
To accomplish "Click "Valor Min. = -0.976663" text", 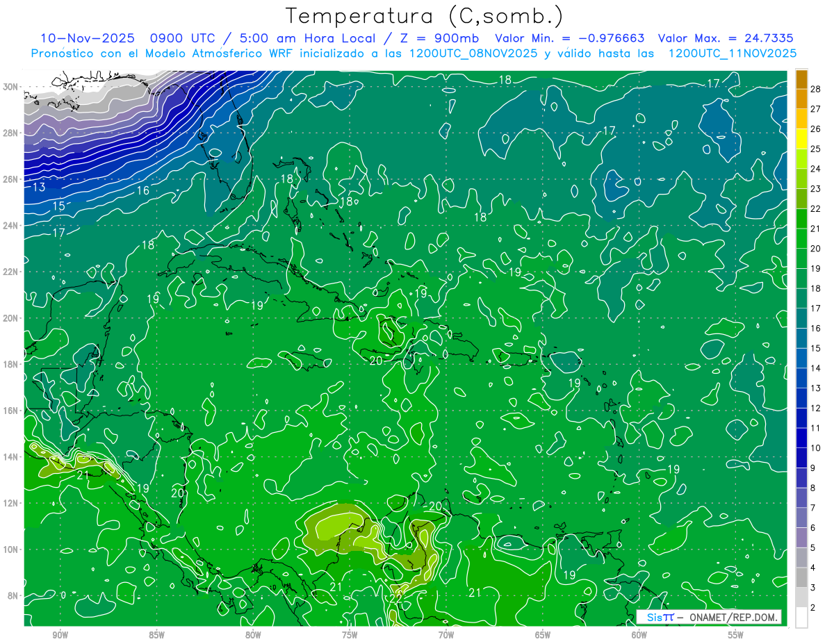I will pos(570,38).
